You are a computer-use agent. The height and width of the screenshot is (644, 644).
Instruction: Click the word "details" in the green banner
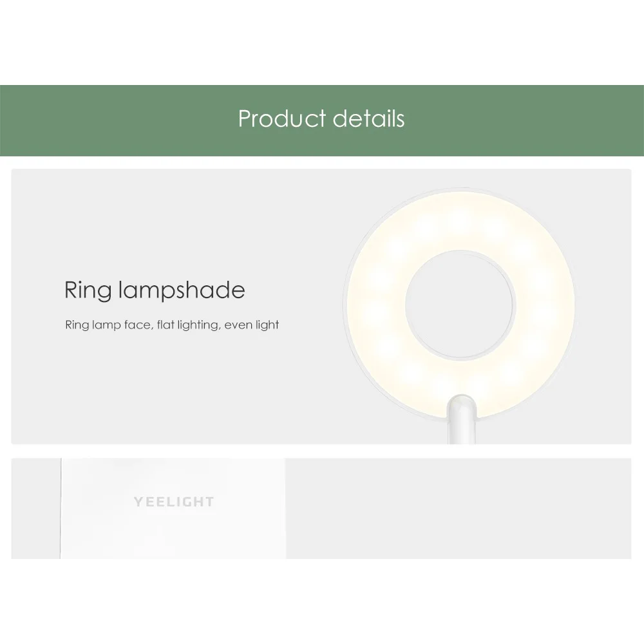point(369,119)
